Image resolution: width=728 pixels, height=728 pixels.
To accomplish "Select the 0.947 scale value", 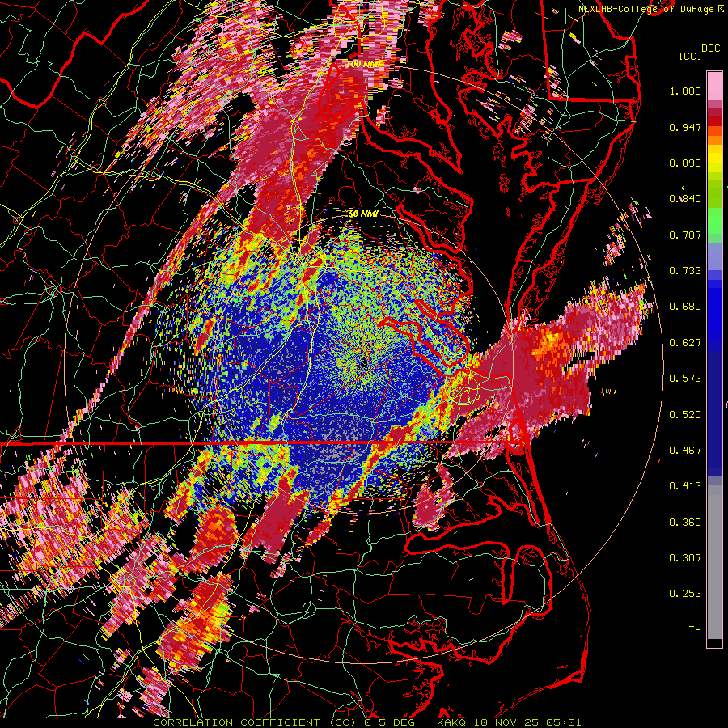I will click(x=685, y=127).
